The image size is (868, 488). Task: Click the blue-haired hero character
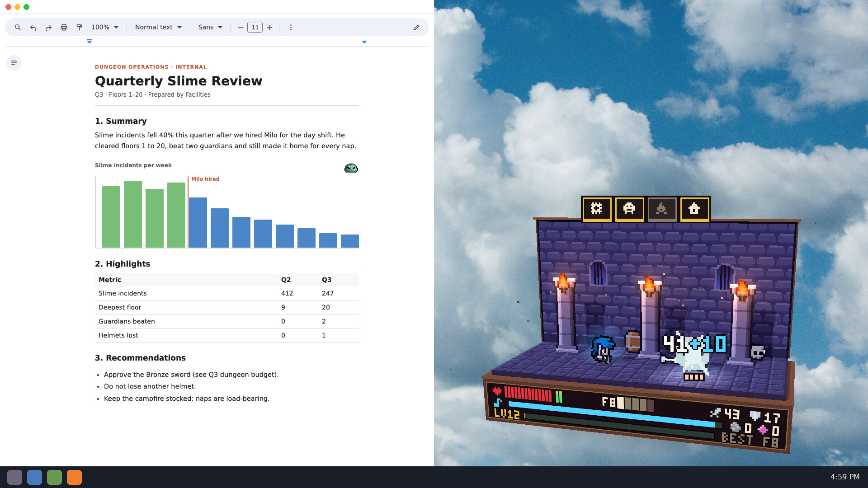pos(603,350)
